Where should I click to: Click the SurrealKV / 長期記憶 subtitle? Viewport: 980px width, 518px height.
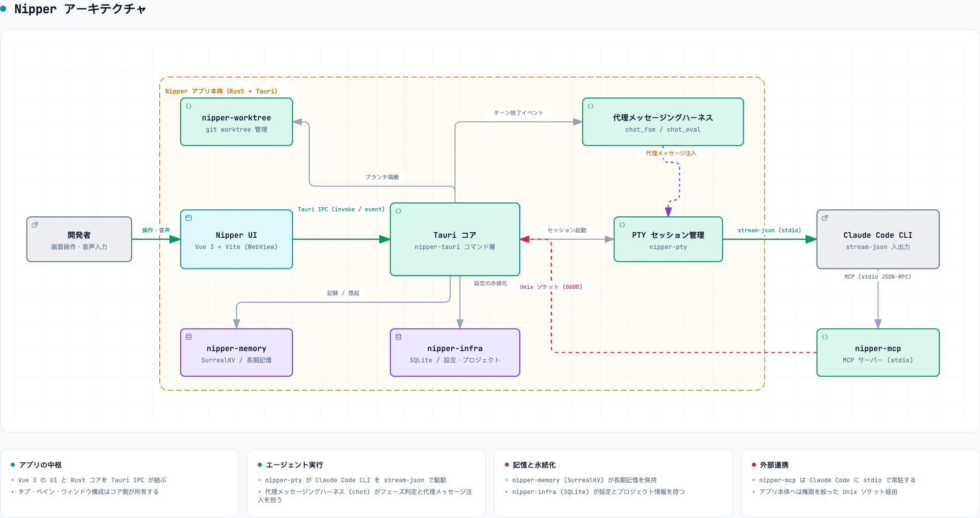(236, 360)
